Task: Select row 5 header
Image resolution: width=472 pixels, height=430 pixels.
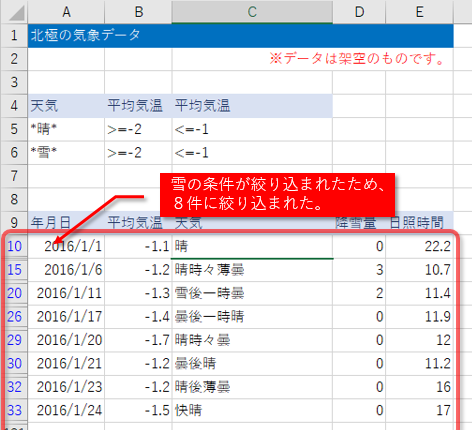Action: pyautogui.click(x=14, y=129)
